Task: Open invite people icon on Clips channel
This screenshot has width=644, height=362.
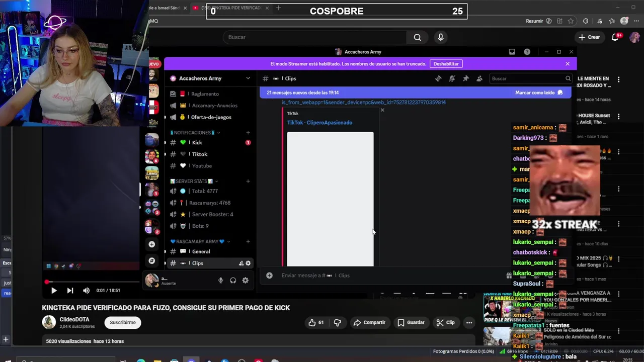Action: [x=241, y=263]
